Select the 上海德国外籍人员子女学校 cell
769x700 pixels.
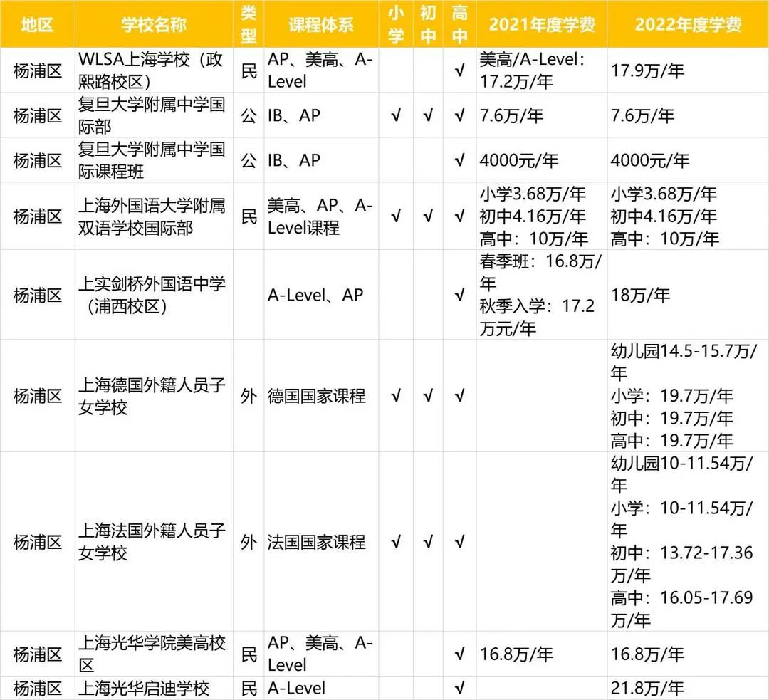[154, 396]
